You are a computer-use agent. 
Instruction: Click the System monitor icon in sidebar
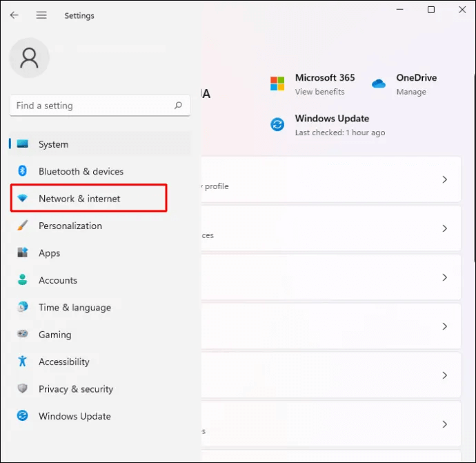(x=23, y=144)
